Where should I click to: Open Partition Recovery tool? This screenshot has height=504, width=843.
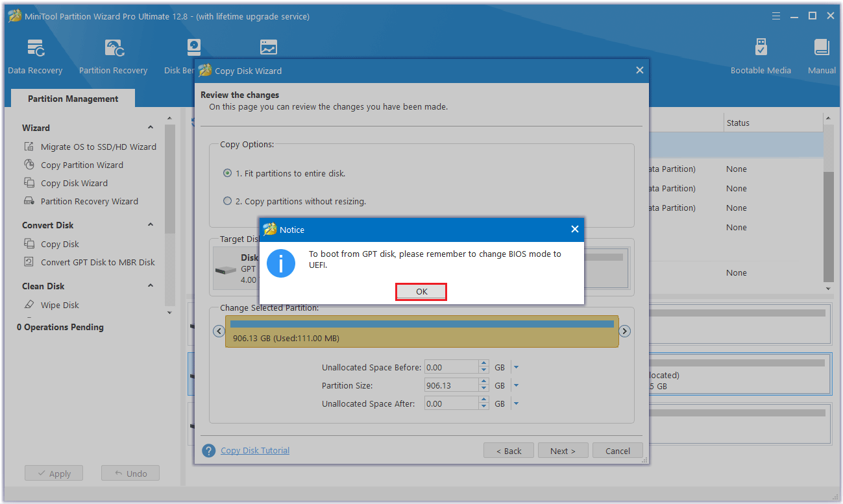(113, 56)
